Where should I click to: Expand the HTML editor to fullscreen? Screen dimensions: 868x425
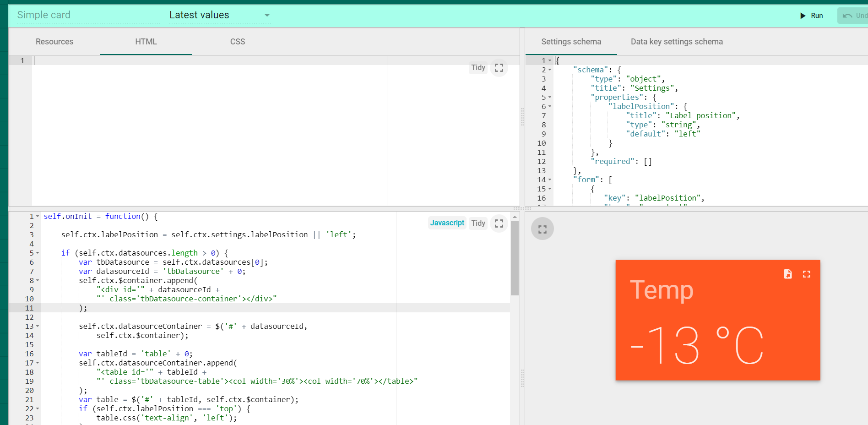[499, 67]
